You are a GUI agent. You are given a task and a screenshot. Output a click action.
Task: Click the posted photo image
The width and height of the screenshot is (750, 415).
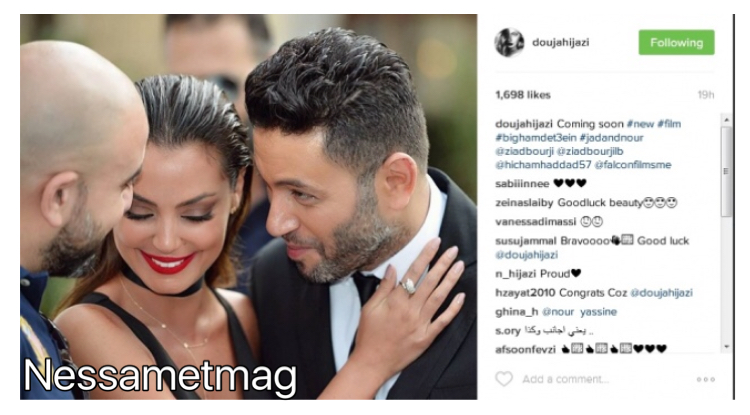click(248, 207)
